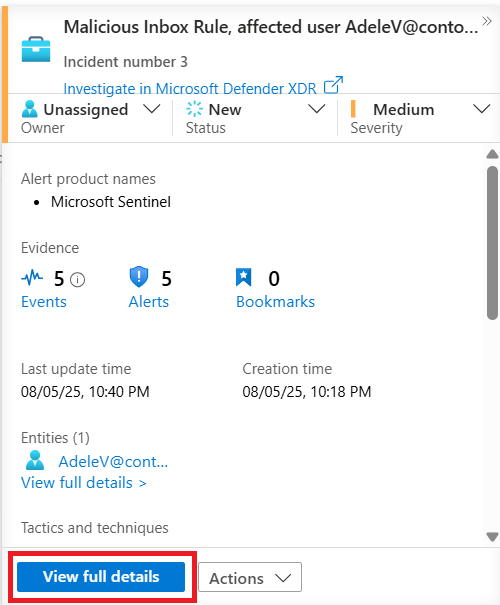
Task: Click the user icon beside AdeleV entity
Action: tap(35, 460)
